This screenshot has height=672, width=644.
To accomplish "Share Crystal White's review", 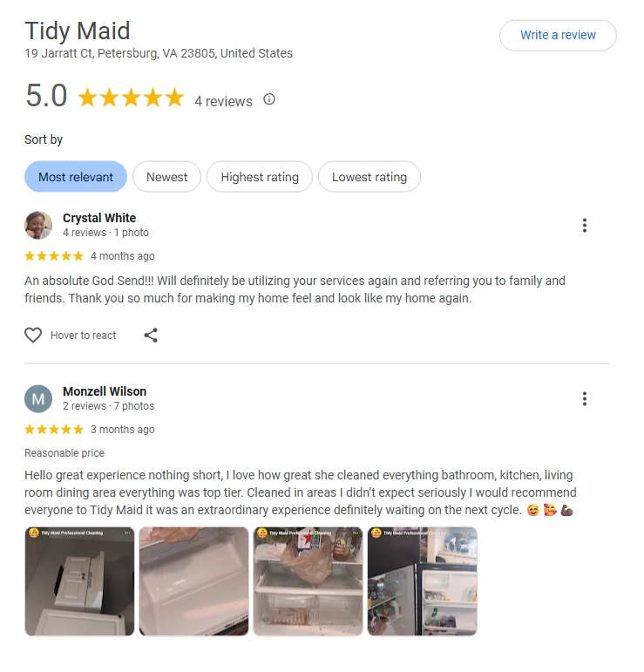I will click(151, 336).
